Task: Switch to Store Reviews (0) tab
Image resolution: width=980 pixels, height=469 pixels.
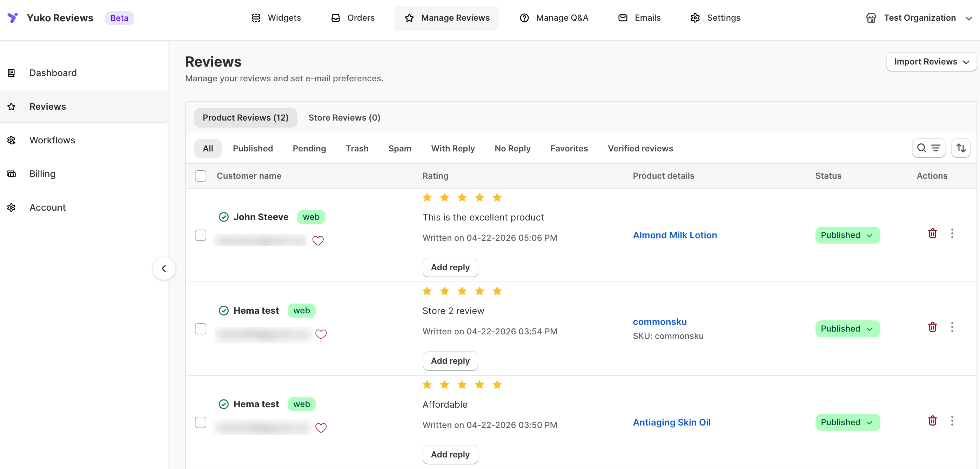Action: coord(344,117)
